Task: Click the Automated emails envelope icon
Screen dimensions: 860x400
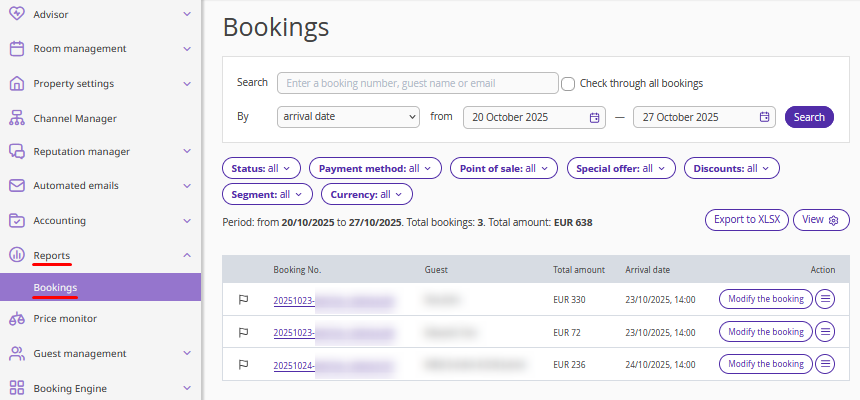Action: pos(16,186)
